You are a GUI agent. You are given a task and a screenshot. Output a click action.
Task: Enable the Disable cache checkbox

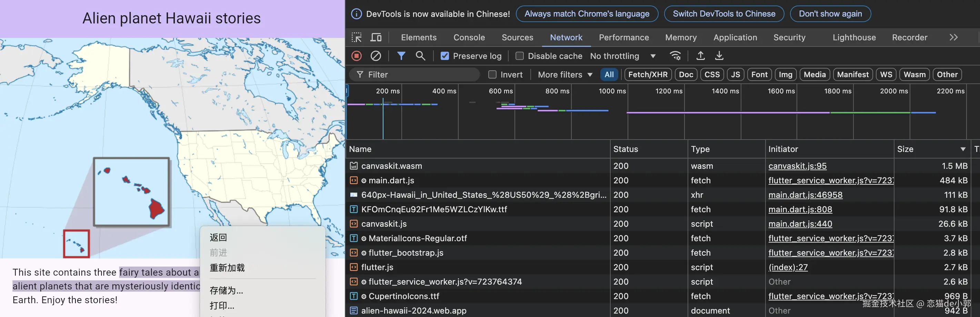pos(519,56)
